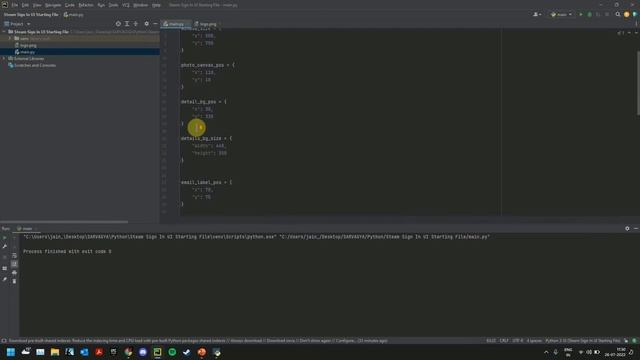The height and width of the screenshot is (360, 640).
Task: Click the layout icon in Run panel sidebar
Action: (x=4, y=268)
